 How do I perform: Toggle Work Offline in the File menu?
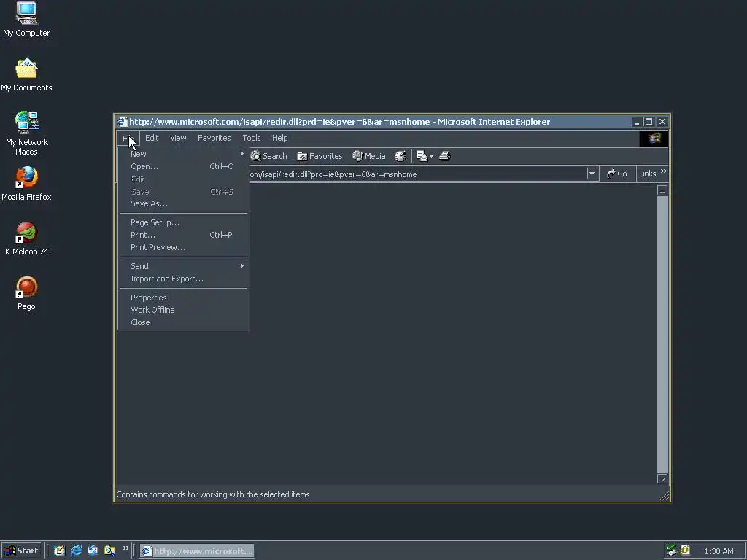[183, 310]
